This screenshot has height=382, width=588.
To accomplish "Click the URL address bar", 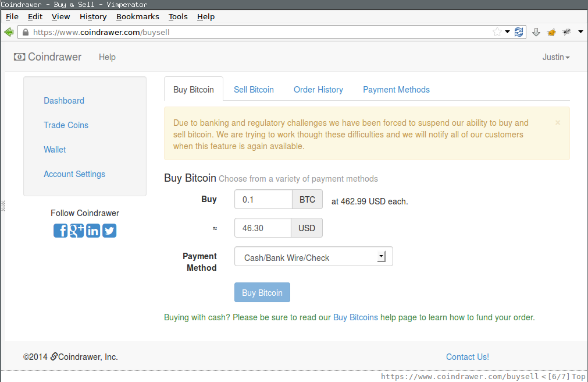I will click(x=259, y=32).
